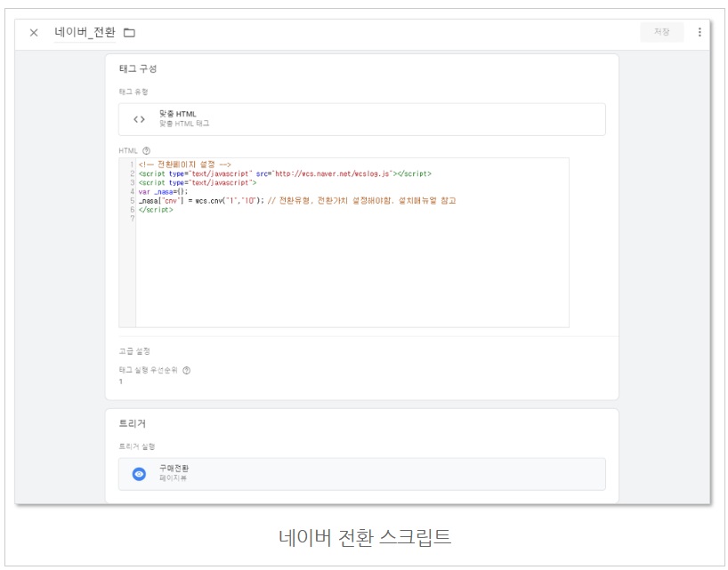Open the help icon next to HTML label
The width and height of the screenshot is (728, 570).
pyautogui.click(x=146, y=151)
